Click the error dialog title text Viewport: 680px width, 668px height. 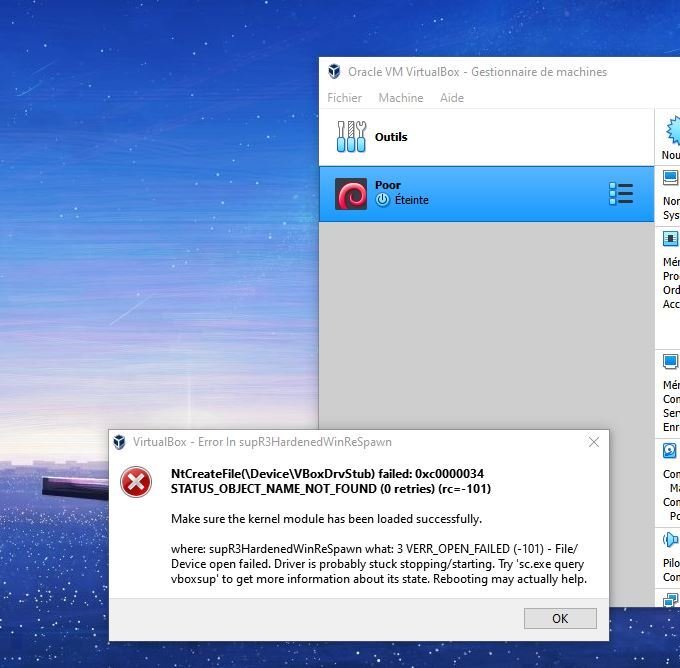tap(262, 442)
